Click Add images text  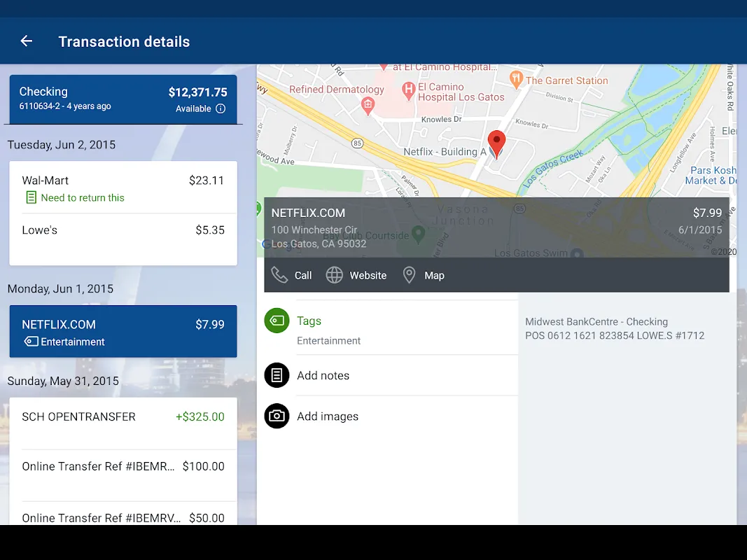327,416
